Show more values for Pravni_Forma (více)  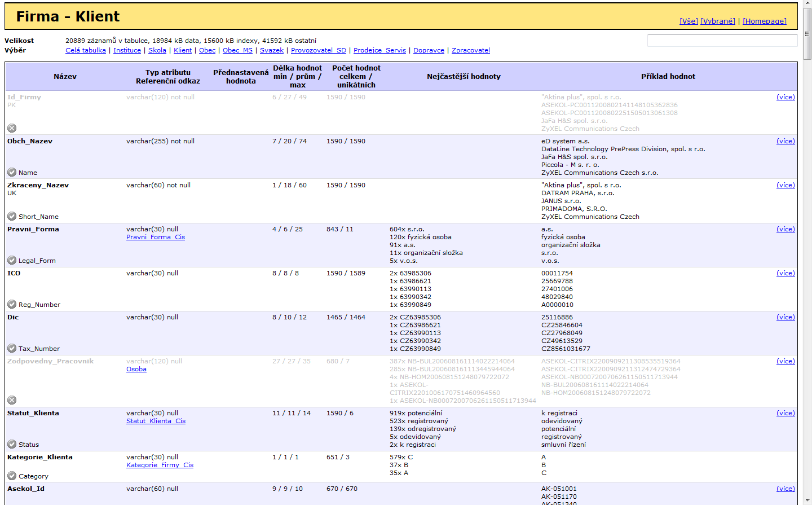(785, 229)
